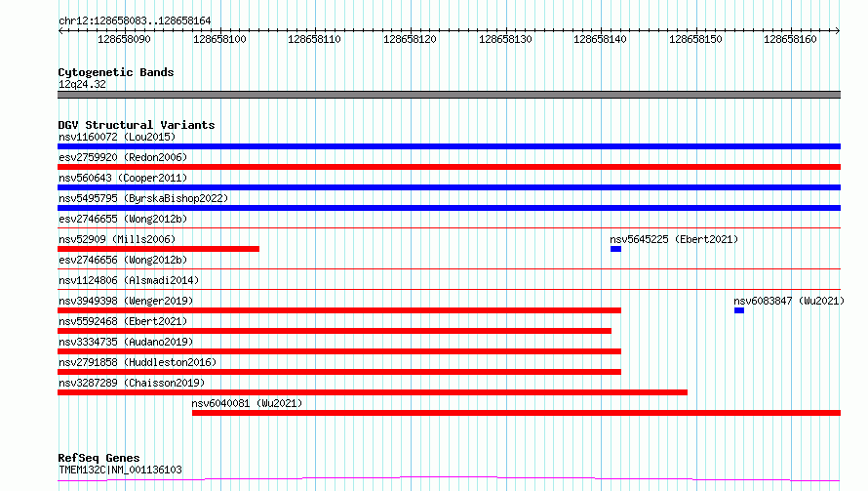Open variant nsv3334735 (Audano2019) label
Image resolution: width=868 pixels, height=491 pixels.
[126, 342]
